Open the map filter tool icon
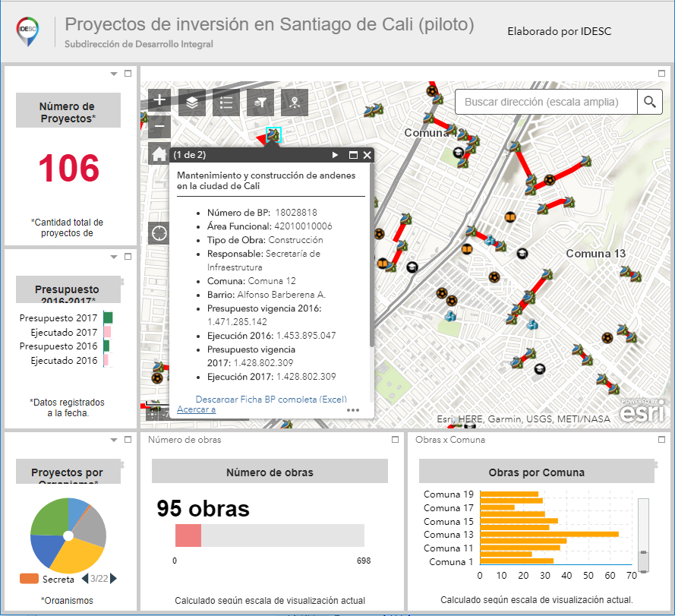 click(260, 101)
